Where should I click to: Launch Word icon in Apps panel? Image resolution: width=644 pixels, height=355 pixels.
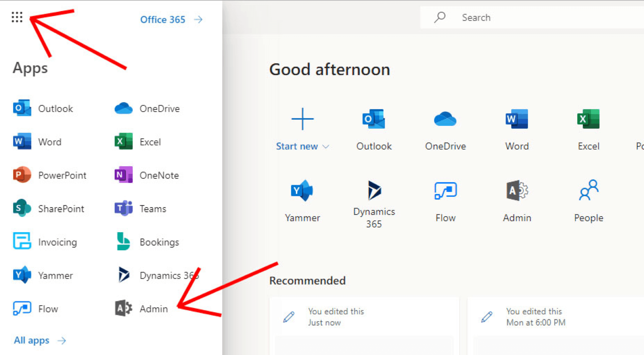click(x=22, y=141)
